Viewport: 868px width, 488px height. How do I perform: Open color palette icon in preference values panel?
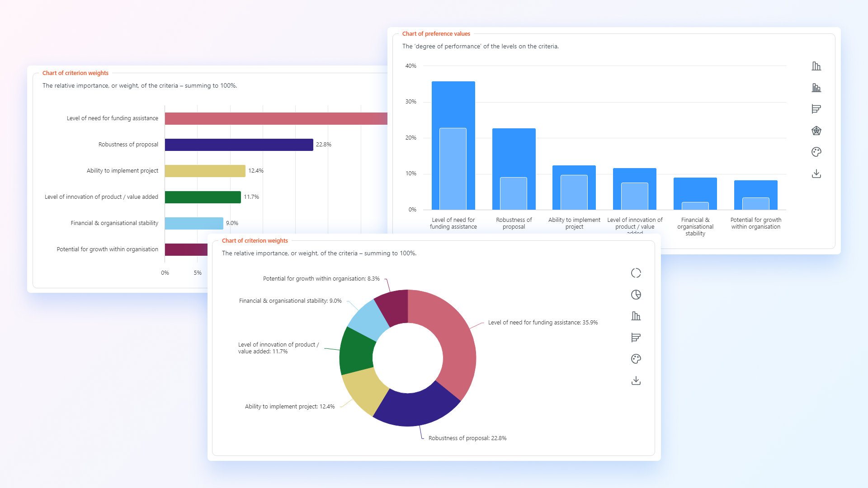816,152
